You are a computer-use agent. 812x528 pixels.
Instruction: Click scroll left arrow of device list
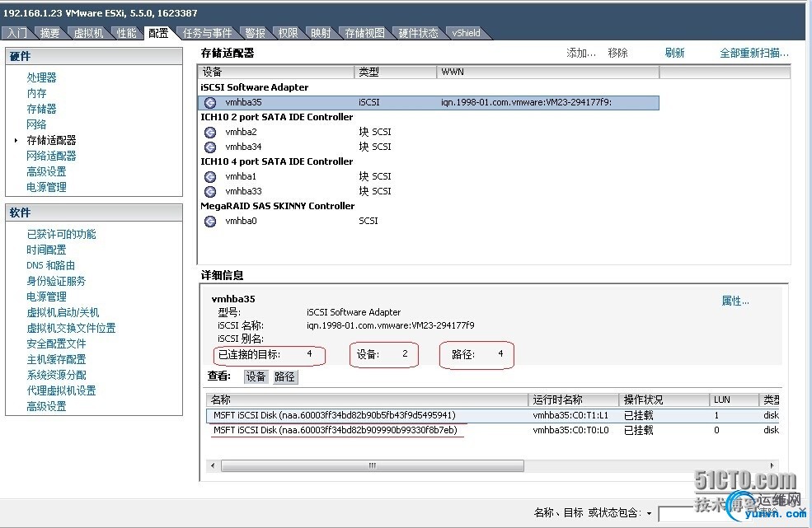point(213,465)
